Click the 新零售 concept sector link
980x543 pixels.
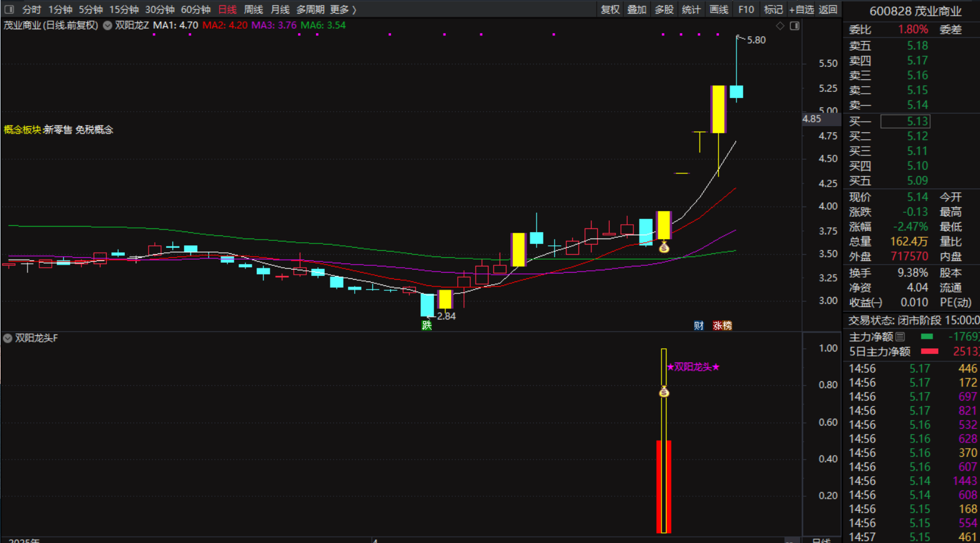click(57, 130)
